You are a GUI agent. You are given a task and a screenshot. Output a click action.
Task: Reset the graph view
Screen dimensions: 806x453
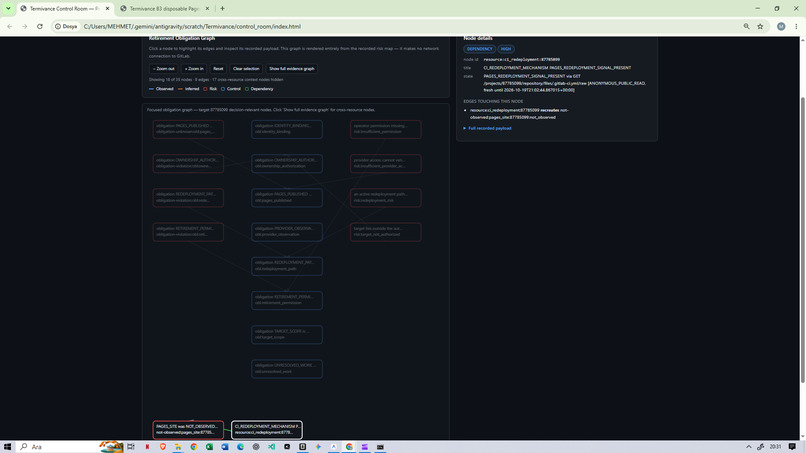218,68
